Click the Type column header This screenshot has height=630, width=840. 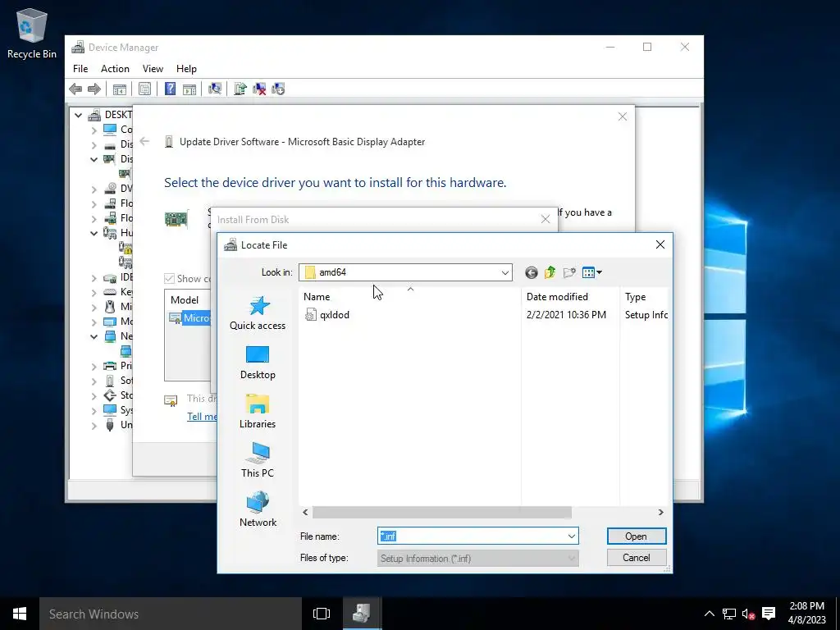644,297
